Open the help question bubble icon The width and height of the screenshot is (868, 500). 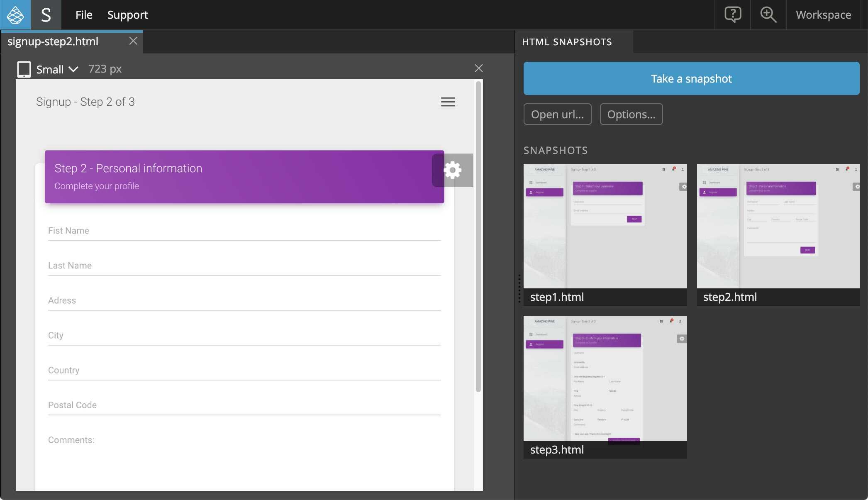(x=733, y=15)
